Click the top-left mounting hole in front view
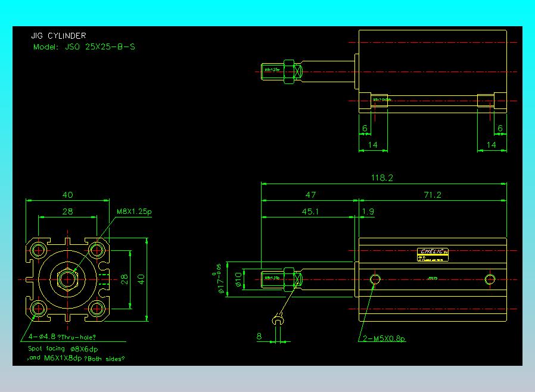This screenshot has height=392, width=535. [39, 250]
